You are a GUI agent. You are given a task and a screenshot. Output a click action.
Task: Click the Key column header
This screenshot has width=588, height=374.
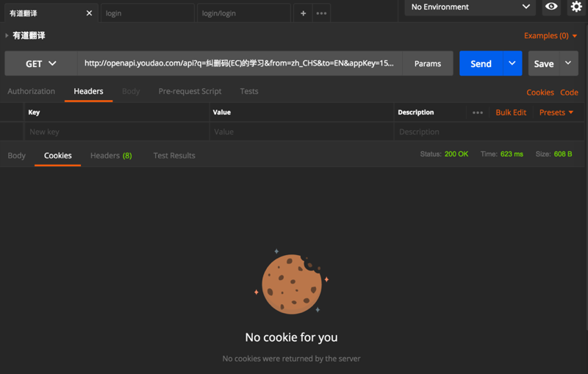click(x=34, y=112)
